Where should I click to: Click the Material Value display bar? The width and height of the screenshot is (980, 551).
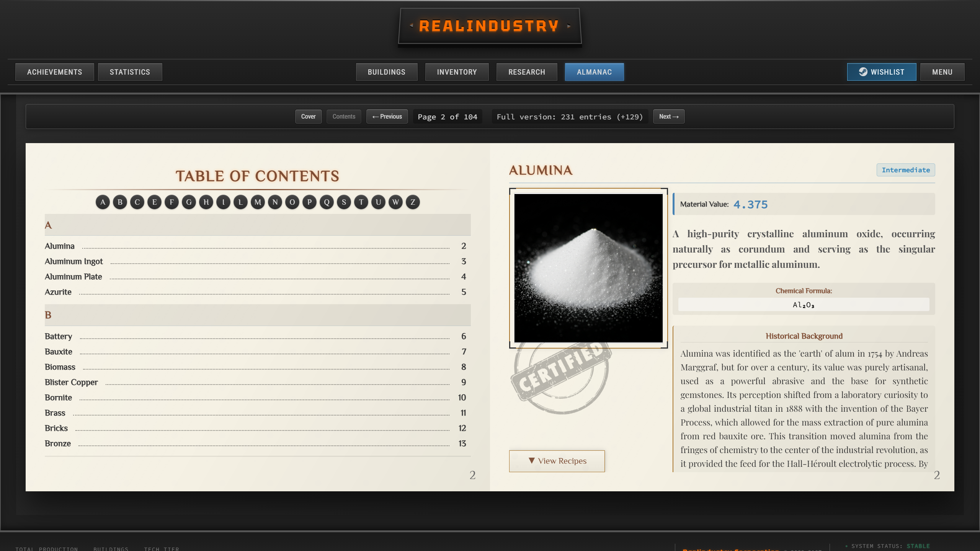(x=804, y=204)
